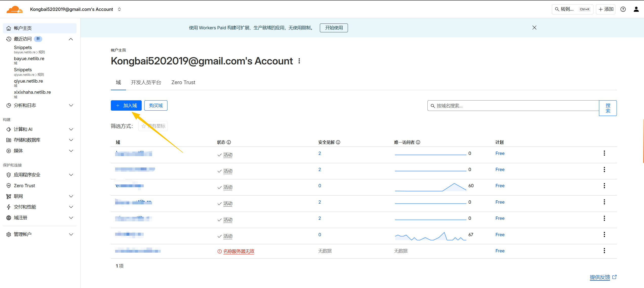Dismiss the Workers Paid banner
The height and width of the screenshot is (288, 644).
[x=534, y=28]
